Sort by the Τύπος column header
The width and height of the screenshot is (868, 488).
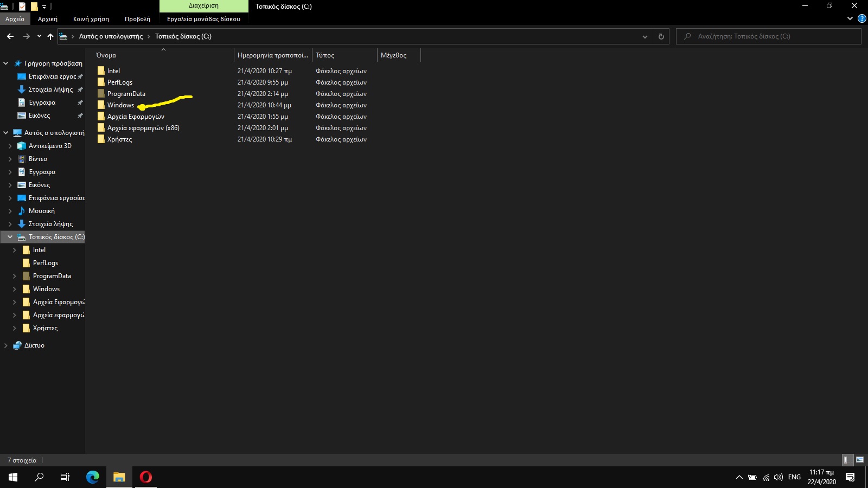[x=344, y=55]
